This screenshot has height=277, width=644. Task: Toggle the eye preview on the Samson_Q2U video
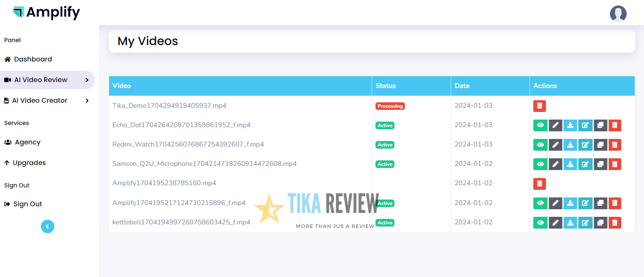(x=540, y=164)
